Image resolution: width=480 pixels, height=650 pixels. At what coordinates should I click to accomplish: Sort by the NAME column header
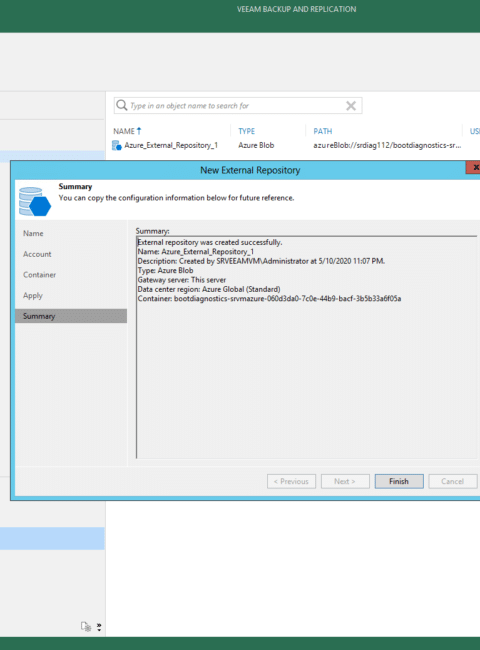[x=124, y=131]
